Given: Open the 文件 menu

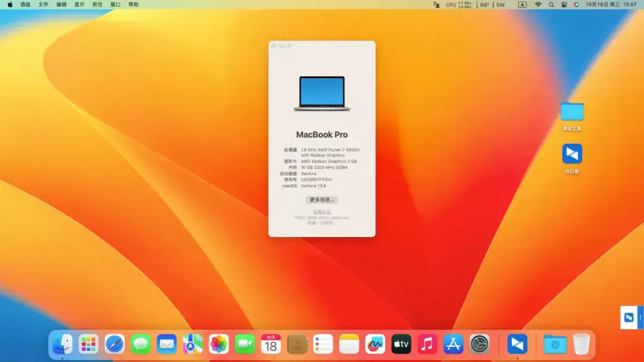Looking at the screenshot, I should pyautogui.click(x=43, y=4).
